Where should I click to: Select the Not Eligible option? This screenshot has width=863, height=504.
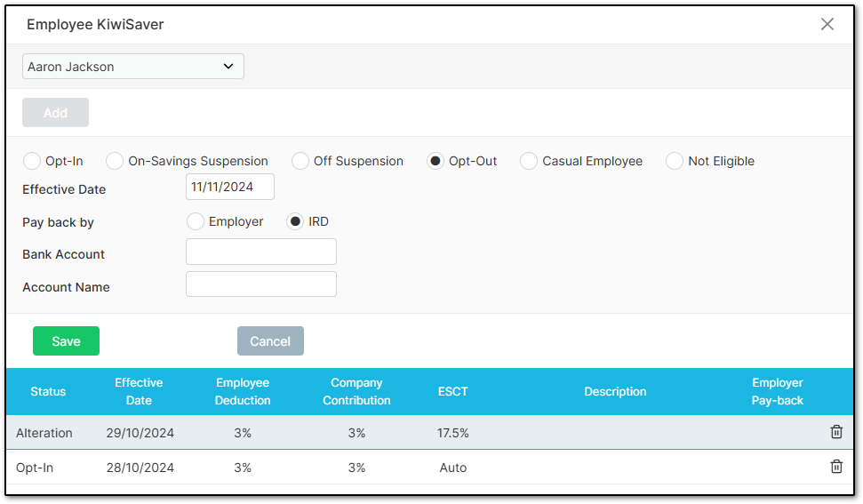[x=675, y=161]
